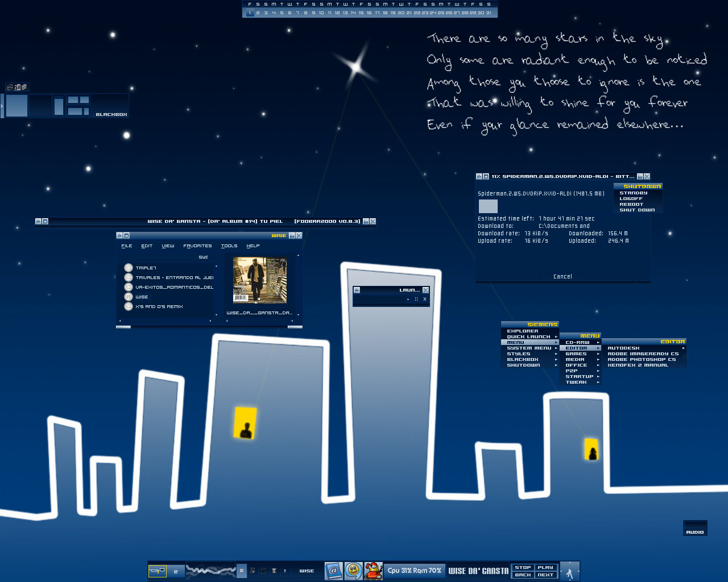Toggle the first small tray square icon
The height and width of the screenshot is (582, 728).
point(242,571)
